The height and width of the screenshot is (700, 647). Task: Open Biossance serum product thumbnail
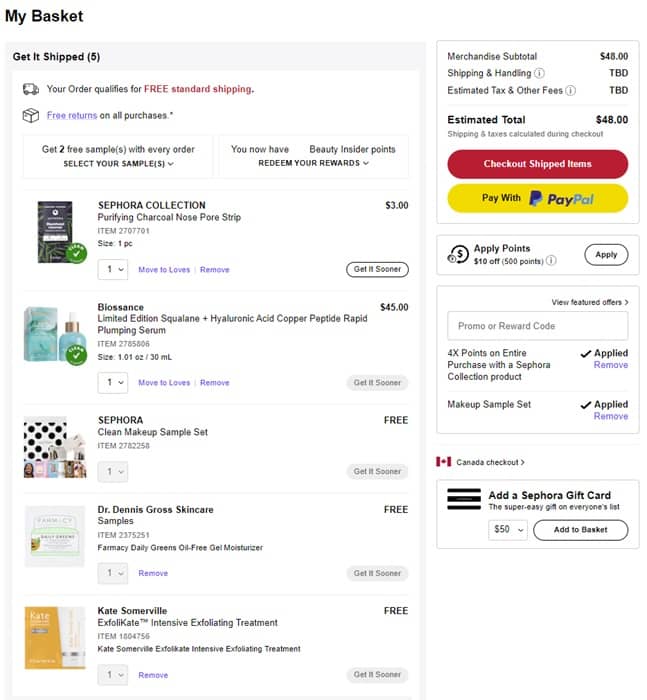click(55, 334)
